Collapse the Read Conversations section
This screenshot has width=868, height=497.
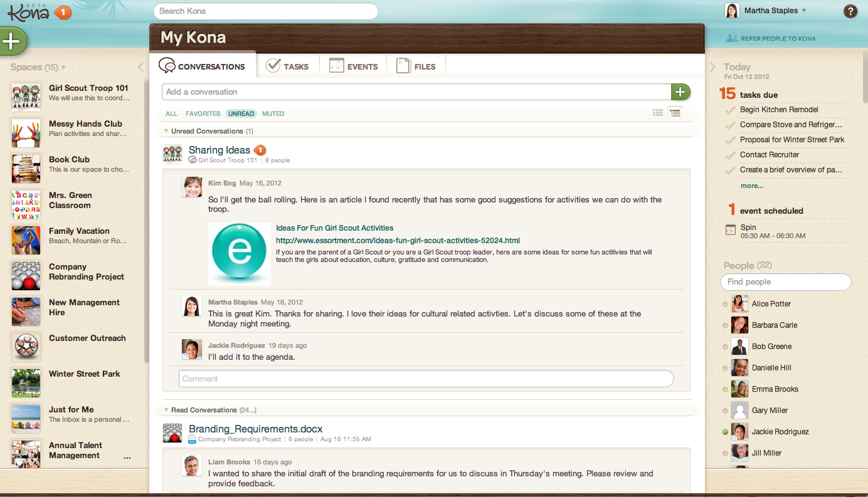(x=166, y=410)
